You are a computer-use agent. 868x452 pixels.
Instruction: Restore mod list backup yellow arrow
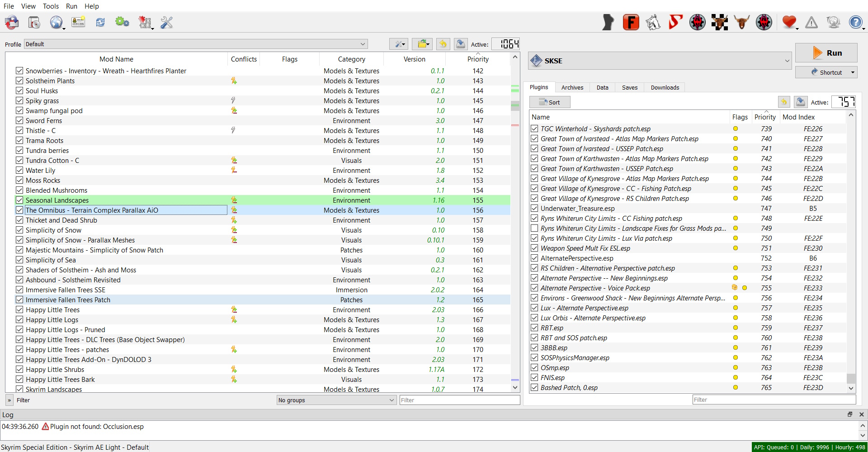coord(443,44)
